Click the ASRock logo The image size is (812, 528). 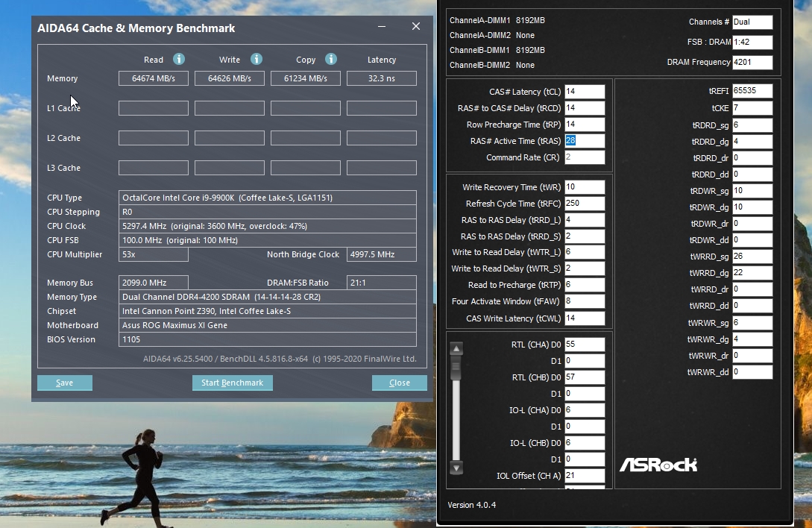tap(658, 465)
